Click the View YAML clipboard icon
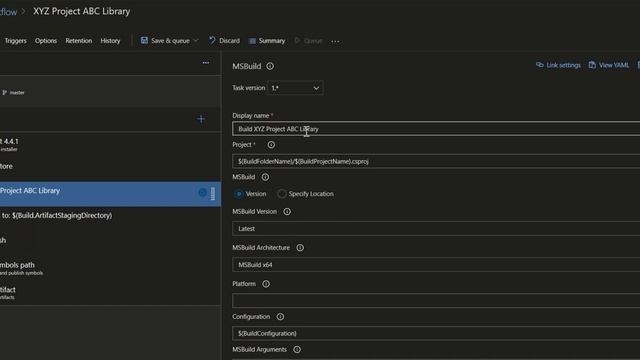 pos(592,65)
